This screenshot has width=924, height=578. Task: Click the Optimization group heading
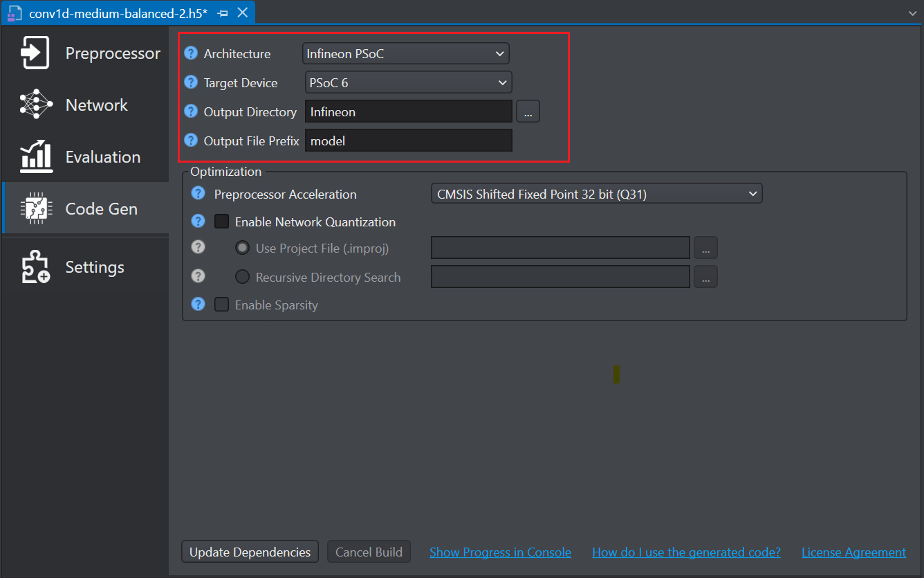226,172
